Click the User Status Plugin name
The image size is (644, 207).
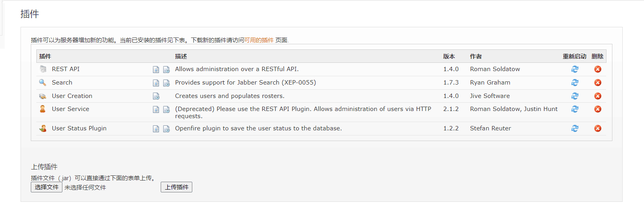point(79,128)
